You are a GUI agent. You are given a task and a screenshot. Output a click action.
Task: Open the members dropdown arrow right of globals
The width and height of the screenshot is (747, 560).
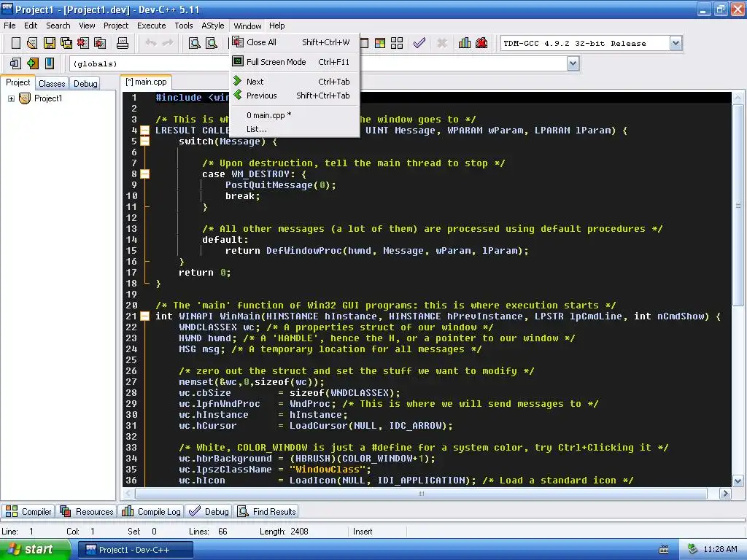pyautogui.click(x=573, y=63)
